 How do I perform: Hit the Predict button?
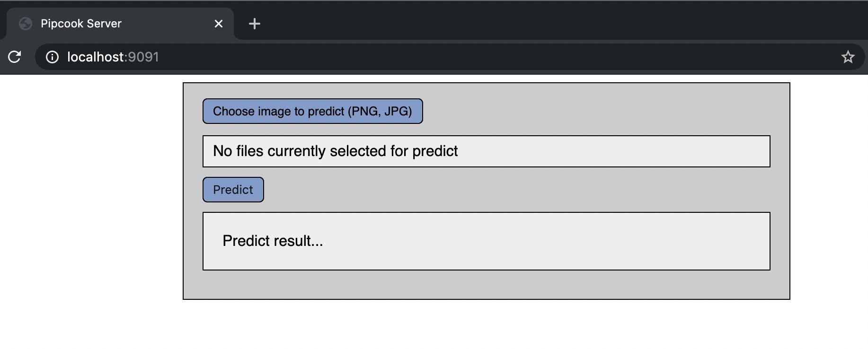point(233,190)
